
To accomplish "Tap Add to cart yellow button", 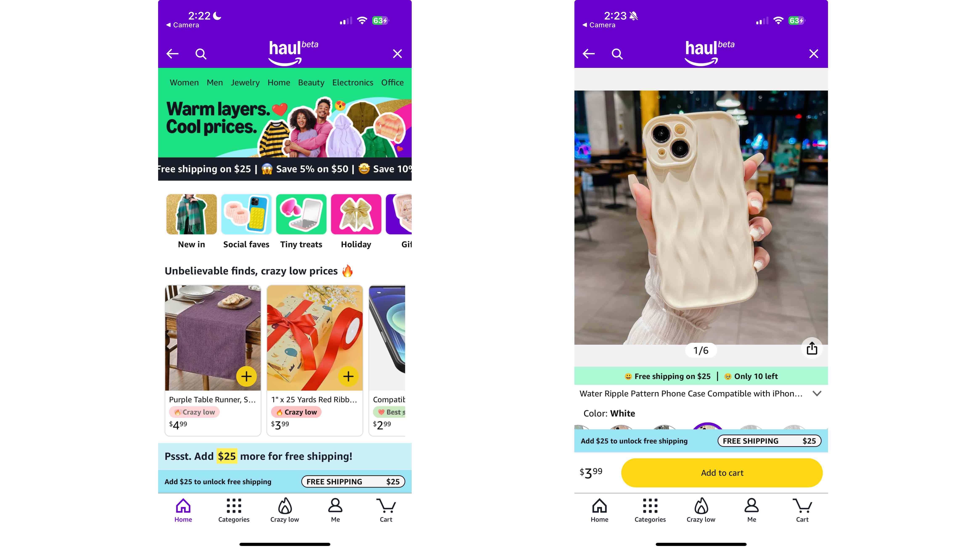I will pyautogui.click(x=722, y=472).
